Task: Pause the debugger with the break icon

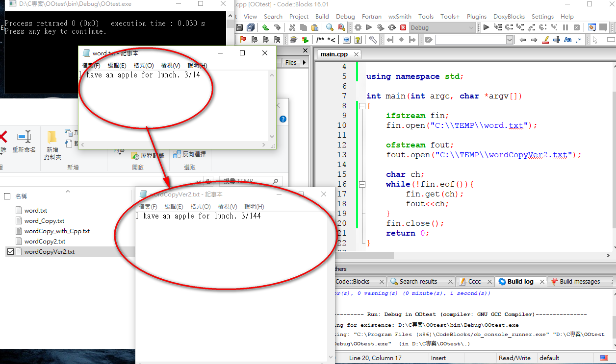Action: (x=565, y=27)
